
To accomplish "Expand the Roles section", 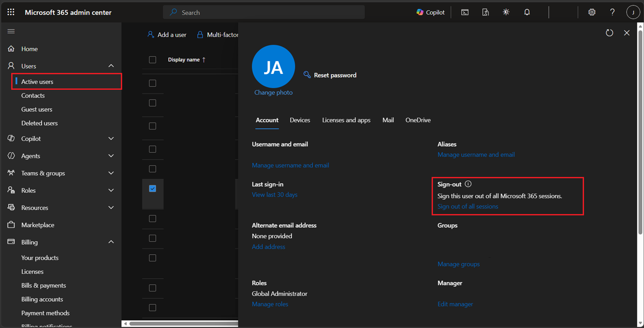I will click(x=111, y=190).
